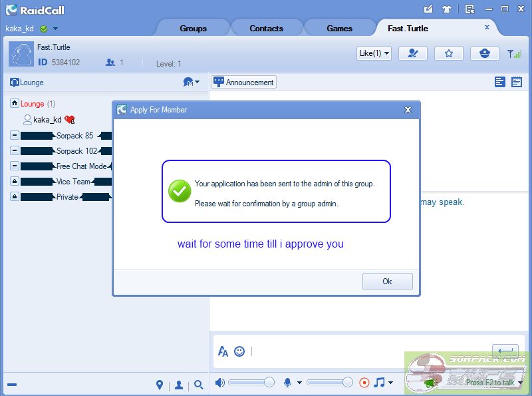The width and height of the screenshot is (532, 396).
Task: Collapse the Sorpack 85 channel
Action: [14, 135]
